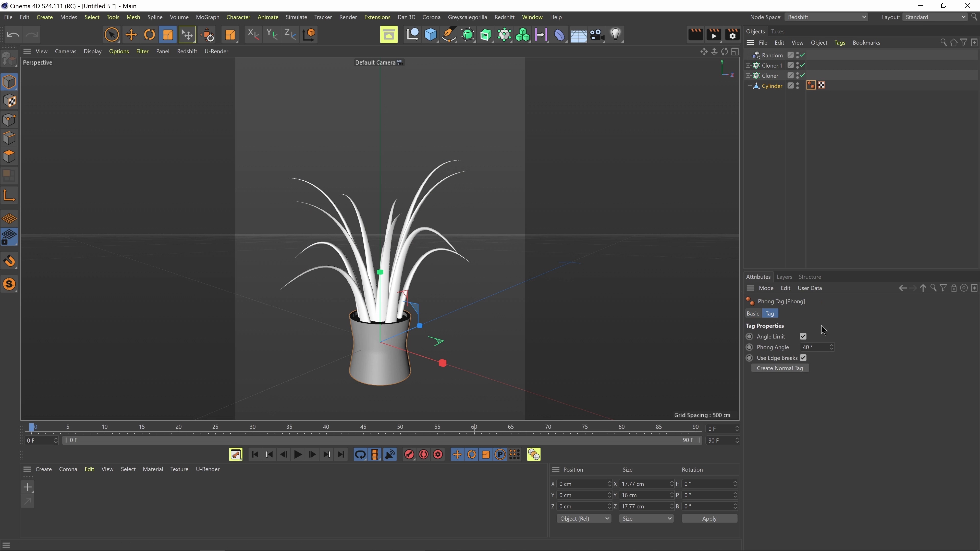The image size is (980, 551).
Task: Add a Camera object icon
Action: click(x=597, y=35)
